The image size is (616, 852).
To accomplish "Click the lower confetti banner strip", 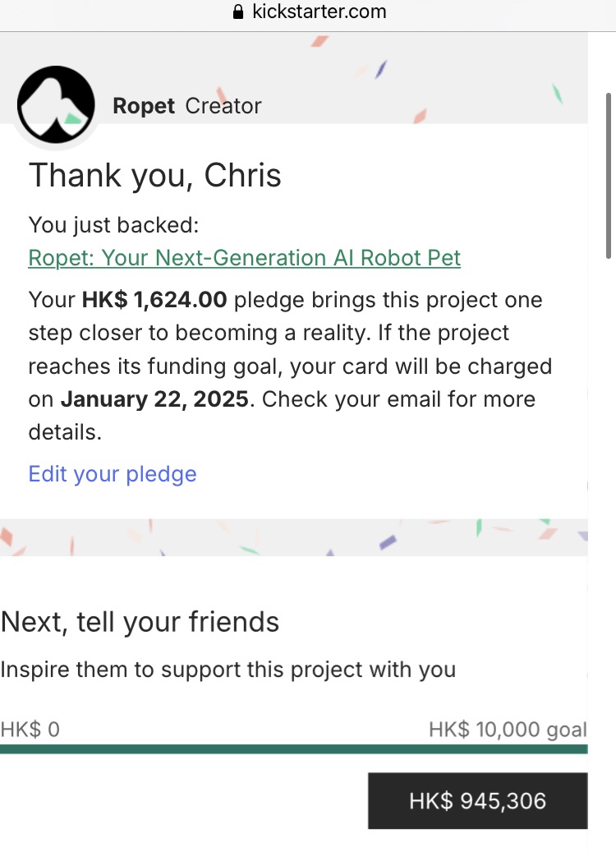I will pos(294,537).
